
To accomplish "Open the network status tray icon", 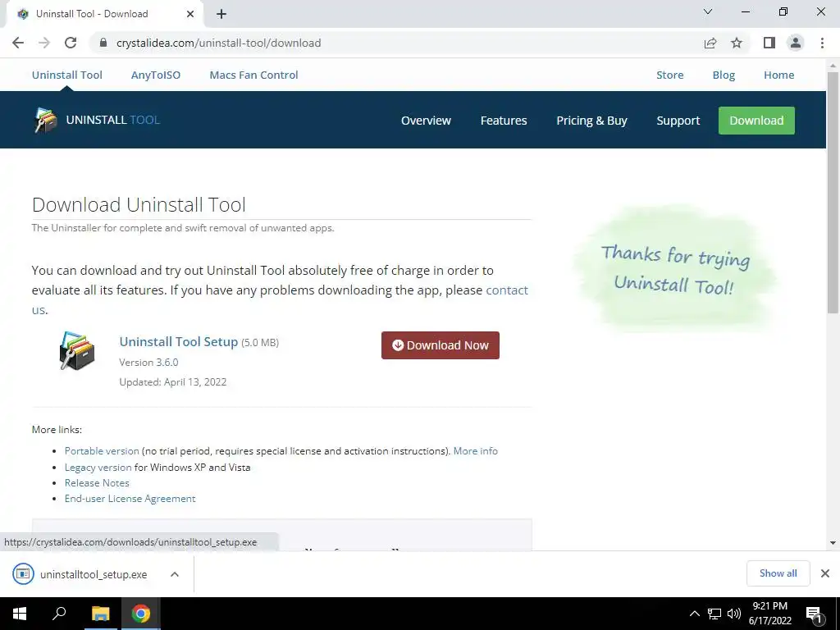I will click(x=714, y=614).
